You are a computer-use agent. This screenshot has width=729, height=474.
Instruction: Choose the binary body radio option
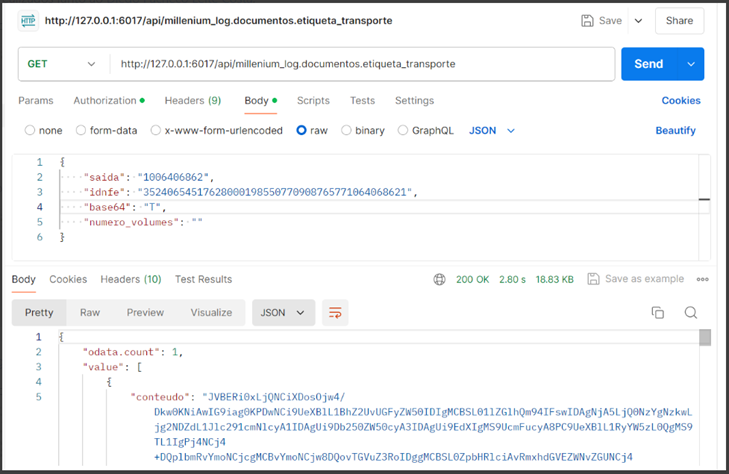tap(346, 130)
